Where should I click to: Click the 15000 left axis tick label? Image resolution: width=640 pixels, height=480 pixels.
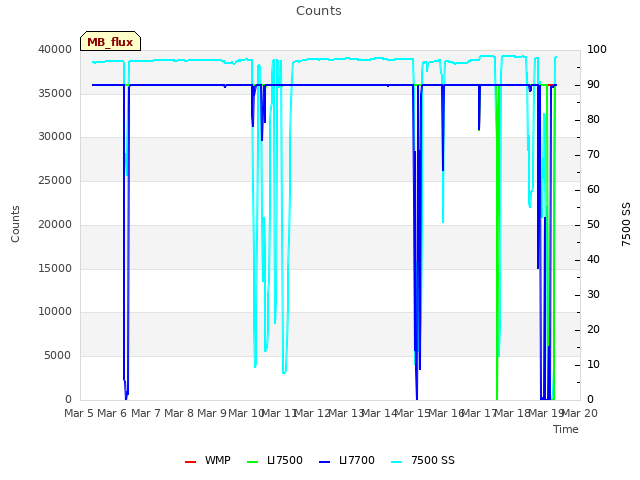(x=55, y=268)
